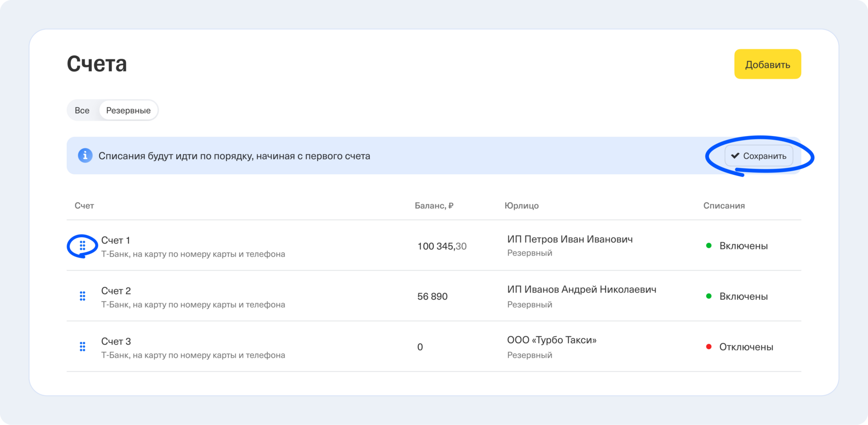This screenshot has width=868, height=425.
Task: Open Счет 2 account name
Action: click(x=116, y=291)
